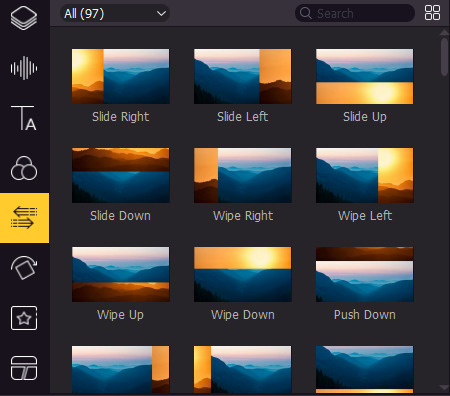Click the Wipe Down label
This screenshot has height=396, width=450.
pyautogui.click(x=243, y=315)
